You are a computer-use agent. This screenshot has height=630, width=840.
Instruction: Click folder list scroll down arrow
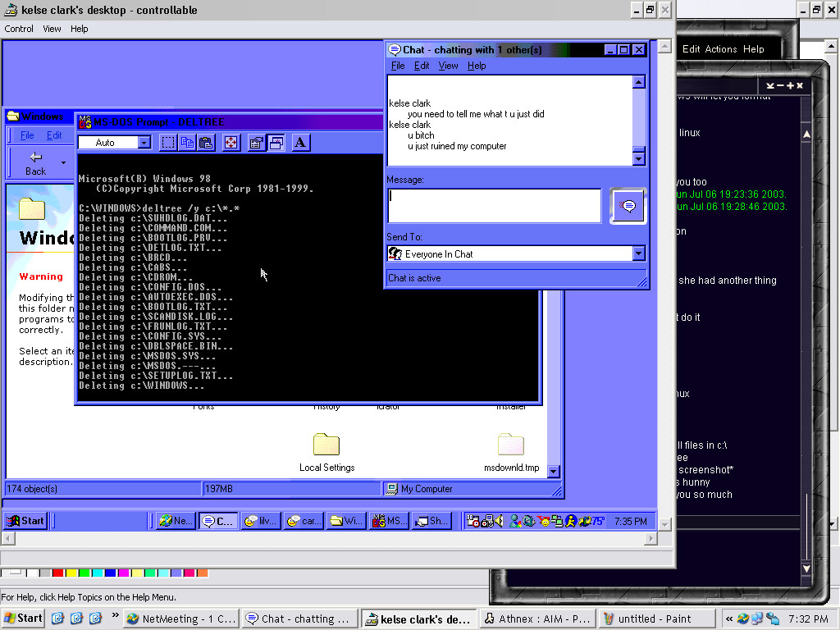[x=554, y=472]
